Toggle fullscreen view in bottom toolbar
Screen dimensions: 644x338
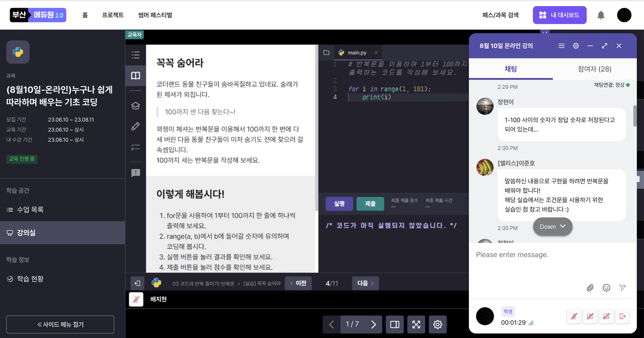(x=416, y=324)
